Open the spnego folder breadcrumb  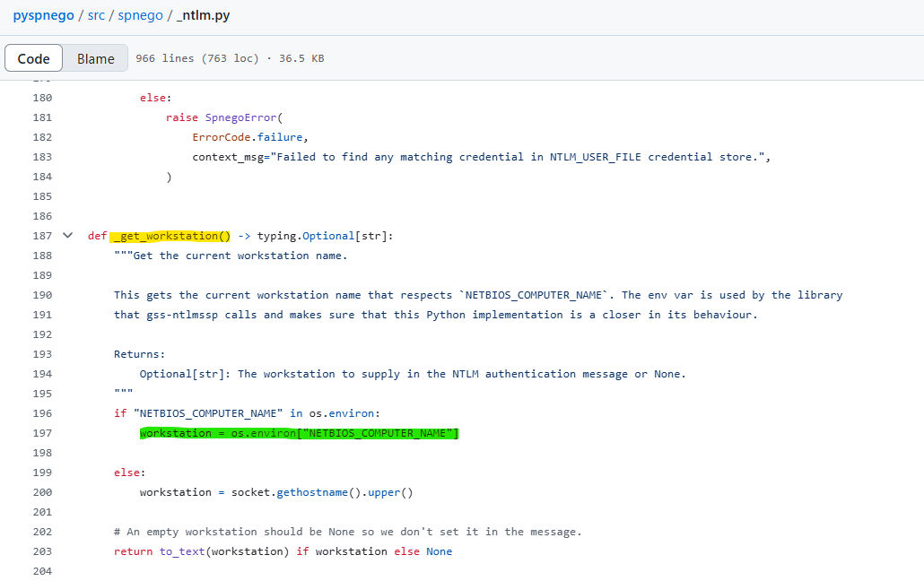pyautogui.click(x=139, y=16)
